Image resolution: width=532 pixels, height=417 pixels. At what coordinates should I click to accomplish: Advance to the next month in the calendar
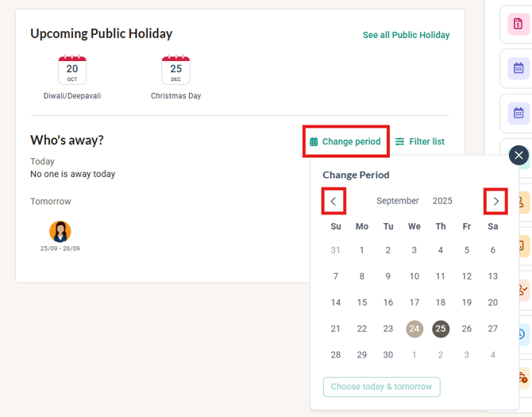point(495,201)
